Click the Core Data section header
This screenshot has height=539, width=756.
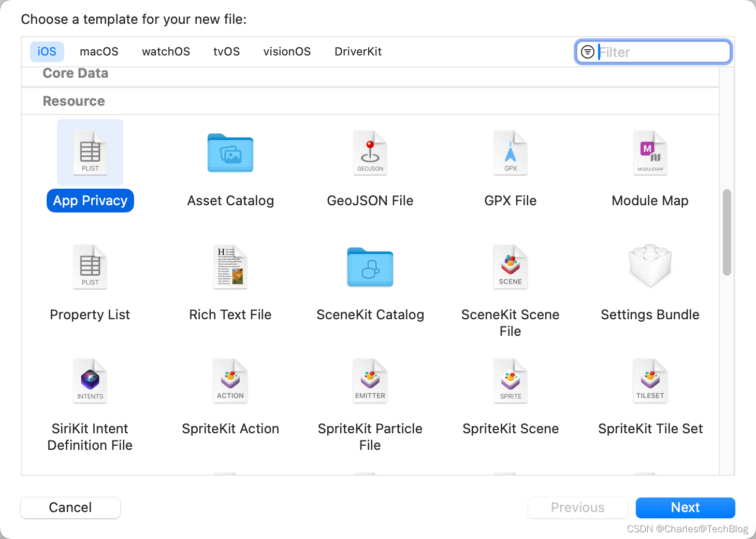(76, 74)
